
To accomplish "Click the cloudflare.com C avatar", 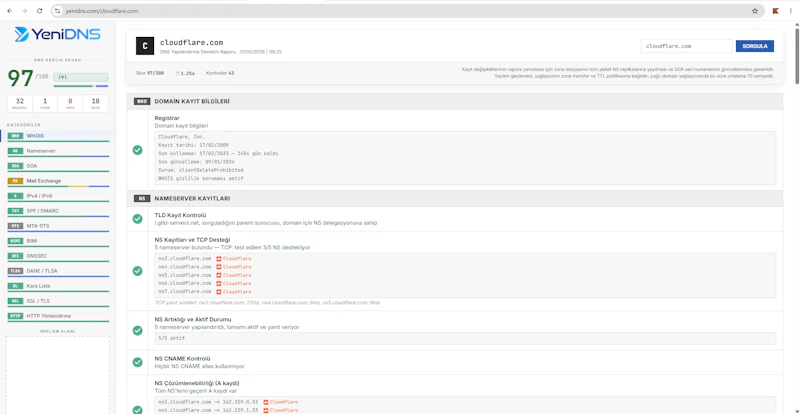I will point(145,46).
